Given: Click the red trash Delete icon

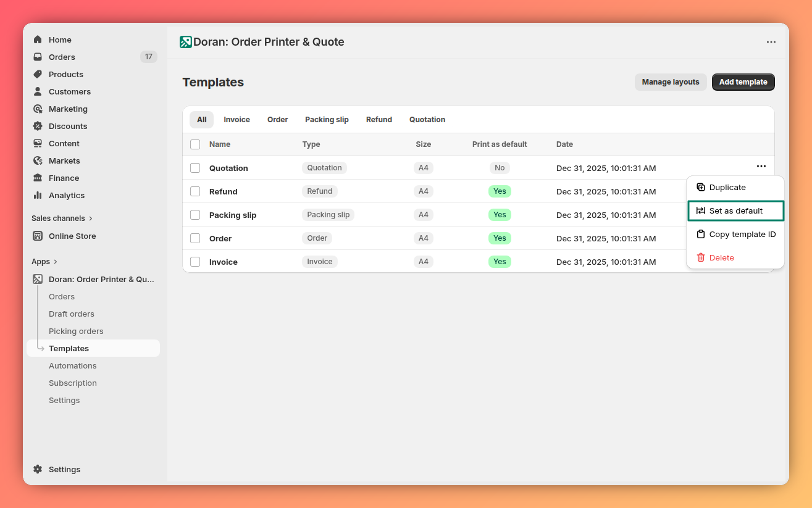Looking at the screenshot, I should coord(701,257).
